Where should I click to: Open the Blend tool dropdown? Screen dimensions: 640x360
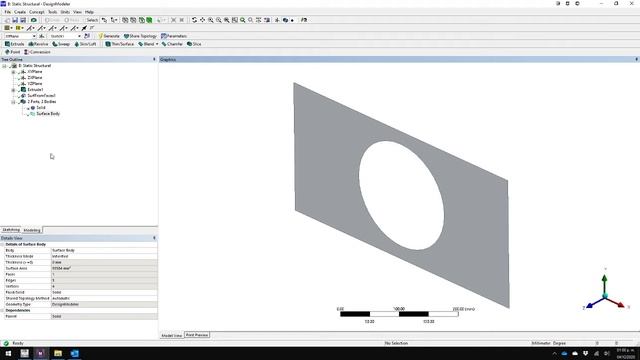pos(157,44)
